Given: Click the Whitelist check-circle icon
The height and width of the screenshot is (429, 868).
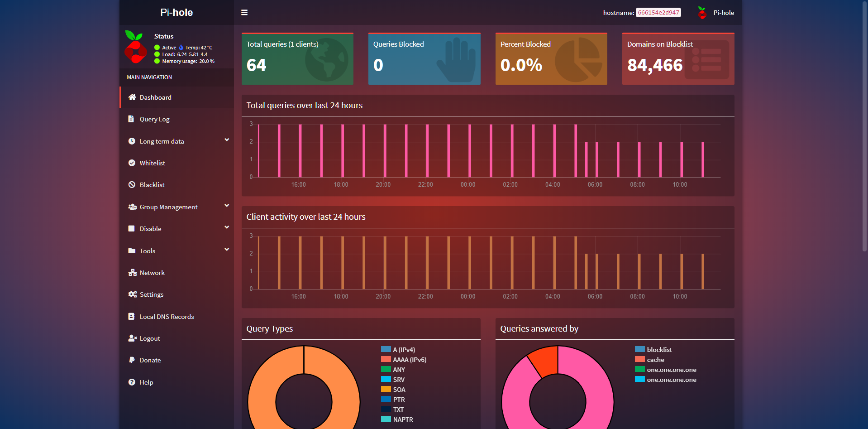Looking at the screenshot, I should [x=132, y=163].
